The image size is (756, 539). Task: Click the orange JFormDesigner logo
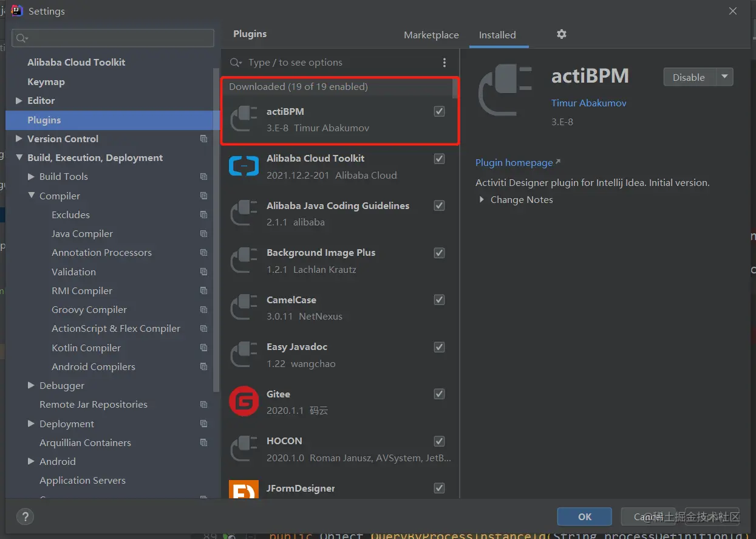click(244, 490)
